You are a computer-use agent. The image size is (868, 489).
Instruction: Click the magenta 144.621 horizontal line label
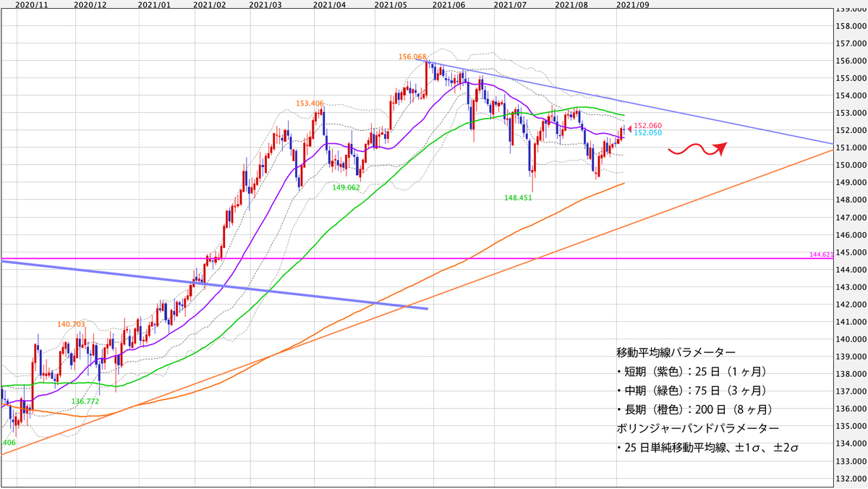[823, 255]
